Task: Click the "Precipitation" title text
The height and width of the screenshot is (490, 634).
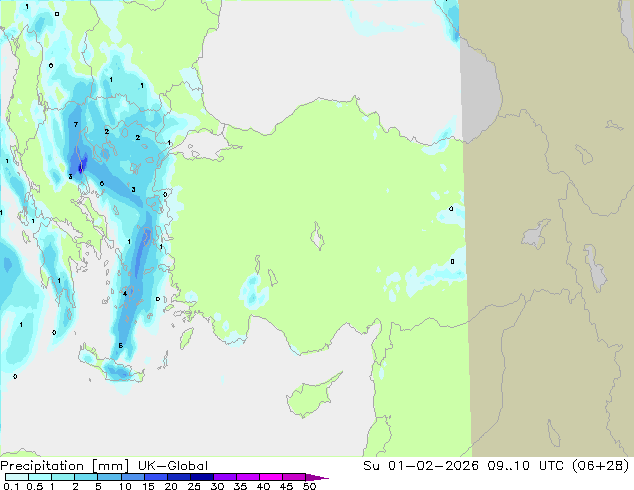Action: click(42, 466)
